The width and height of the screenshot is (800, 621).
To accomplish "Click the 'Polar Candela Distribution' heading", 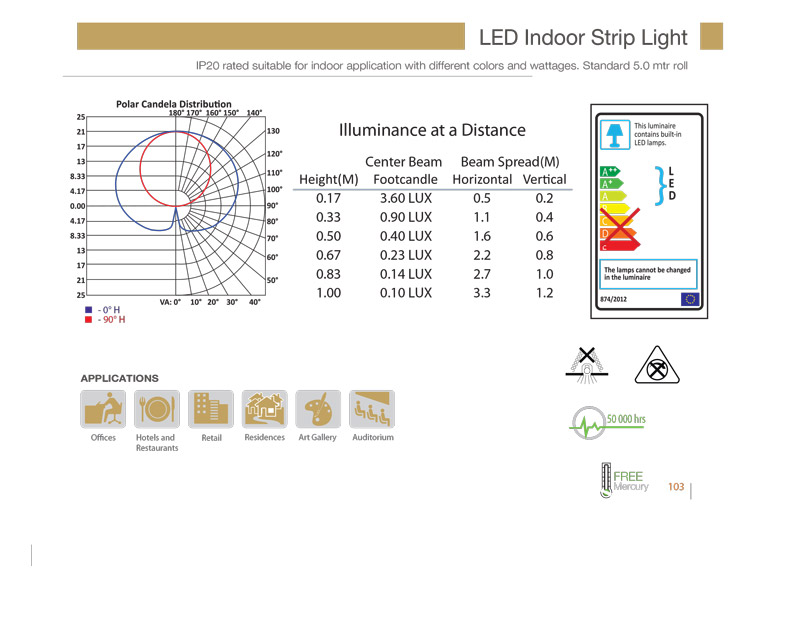I will (173, 104).
